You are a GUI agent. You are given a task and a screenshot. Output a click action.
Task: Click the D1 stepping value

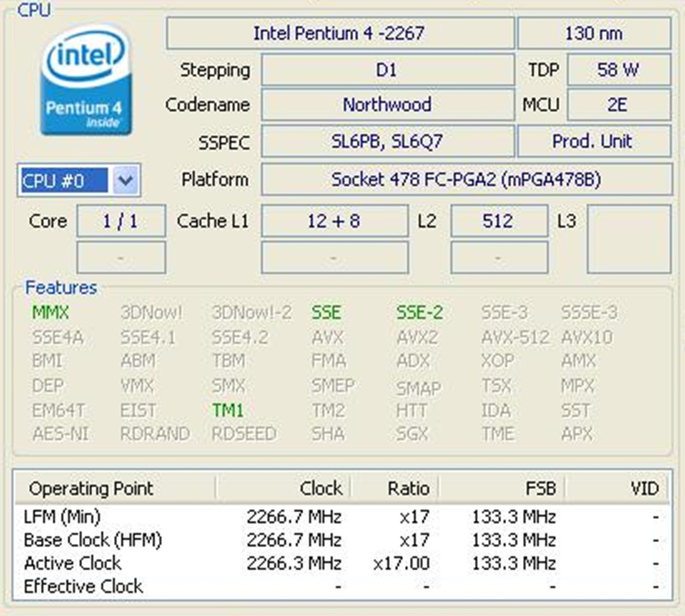[387, 70]
